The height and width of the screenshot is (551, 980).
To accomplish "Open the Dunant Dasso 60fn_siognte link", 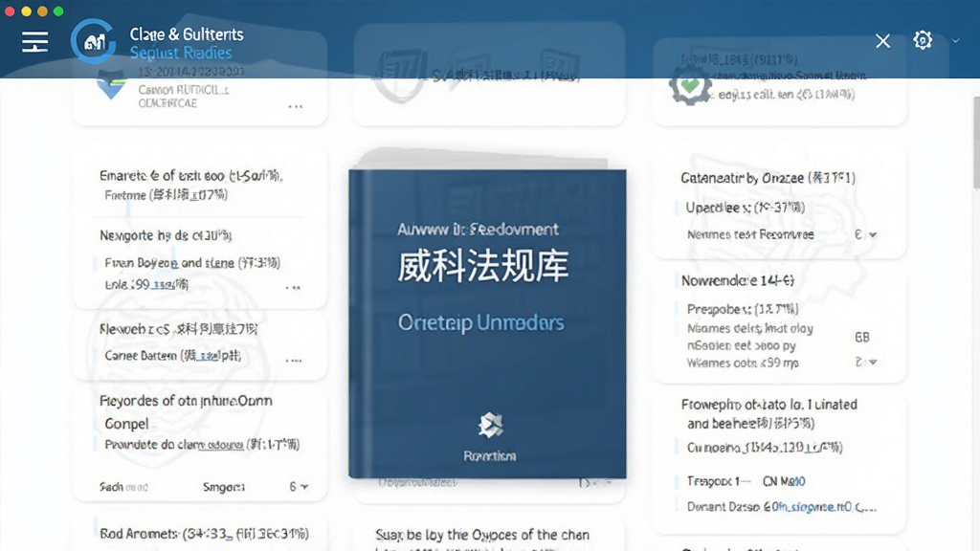I will (x=782, y=507).
